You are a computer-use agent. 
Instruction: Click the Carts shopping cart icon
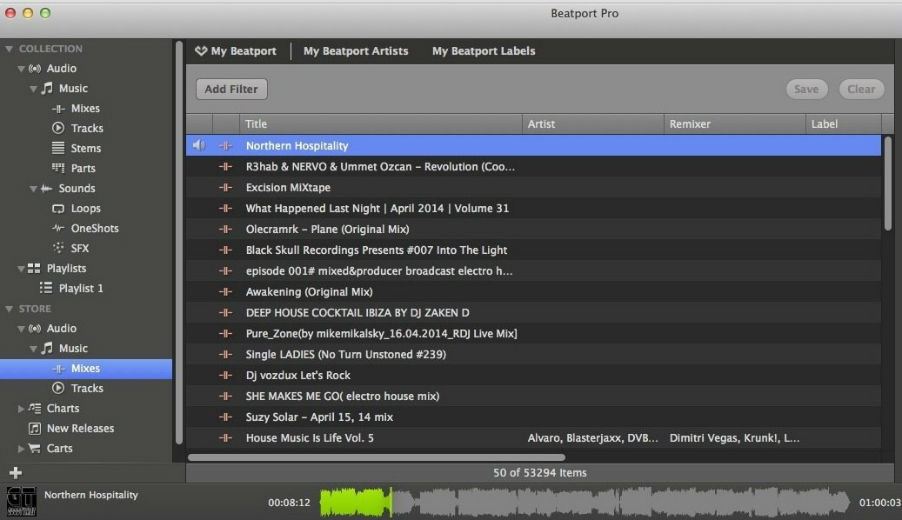[x=35, y=448]
